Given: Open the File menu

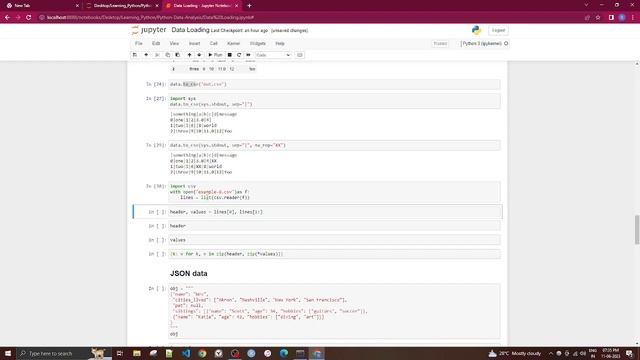Looking at the screenshot, I should [139, 43].
